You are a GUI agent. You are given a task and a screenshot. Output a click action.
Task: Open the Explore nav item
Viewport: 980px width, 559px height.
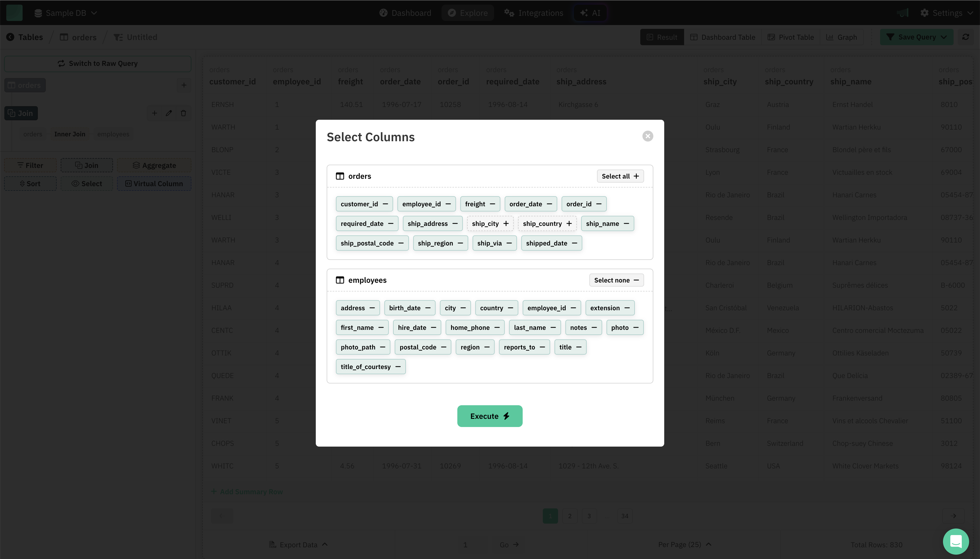(468, 13)
